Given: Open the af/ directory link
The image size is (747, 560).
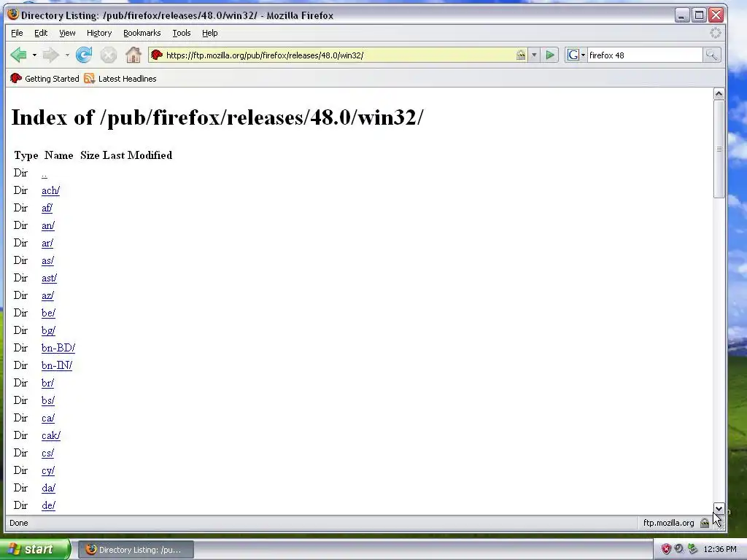Looking at the screenshot, I should click(47, 208).
